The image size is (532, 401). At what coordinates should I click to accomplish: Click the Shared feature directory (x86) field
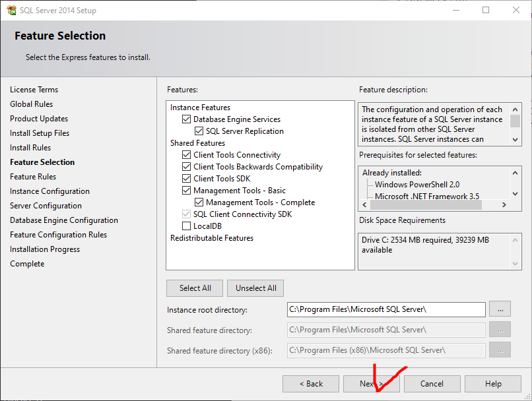(386, 350)
